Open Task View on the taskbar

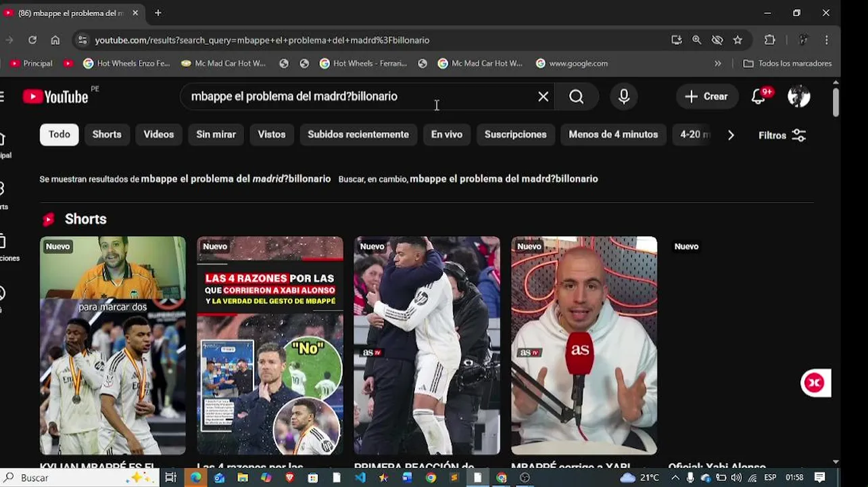click(x=171, y=478)
